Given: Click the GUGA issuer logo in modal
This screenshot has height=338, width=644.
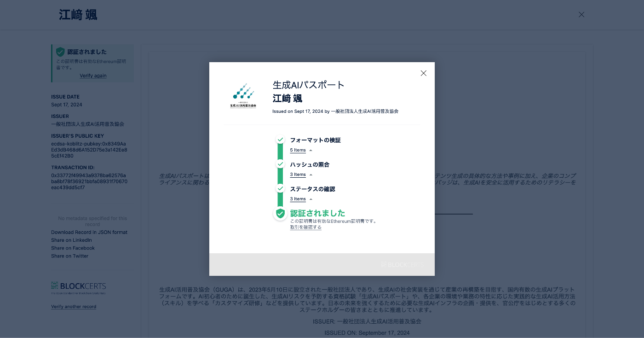Looking at the screenshot, I should click(x=243, y=96).
